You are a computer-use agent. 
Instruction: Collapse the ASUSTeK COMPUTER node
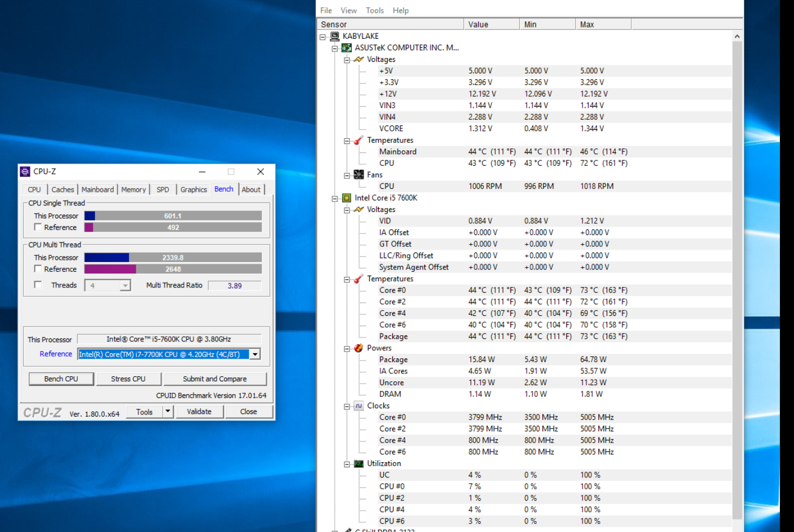point(335,48)
